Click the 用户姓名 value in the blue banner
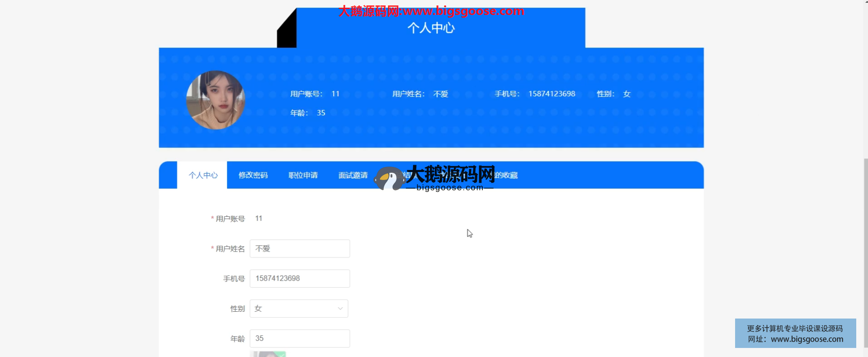The width and height of the screenshot is (868, 357). pos(440,94)
